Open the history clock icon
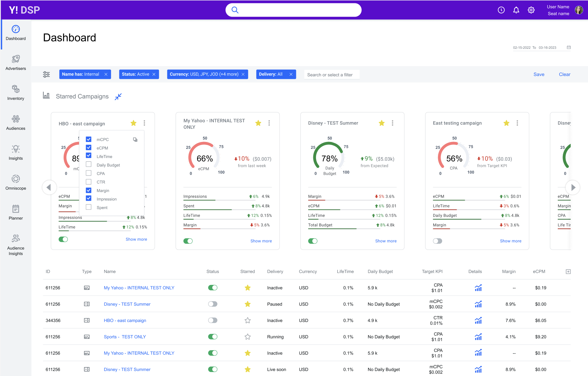 click(x=501, y=10)
